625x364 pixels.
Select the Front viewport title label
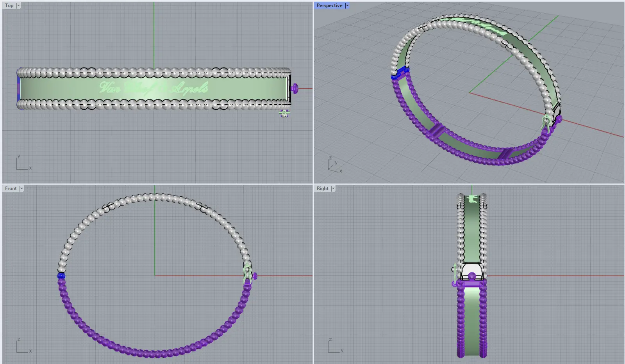coord(11,188)
